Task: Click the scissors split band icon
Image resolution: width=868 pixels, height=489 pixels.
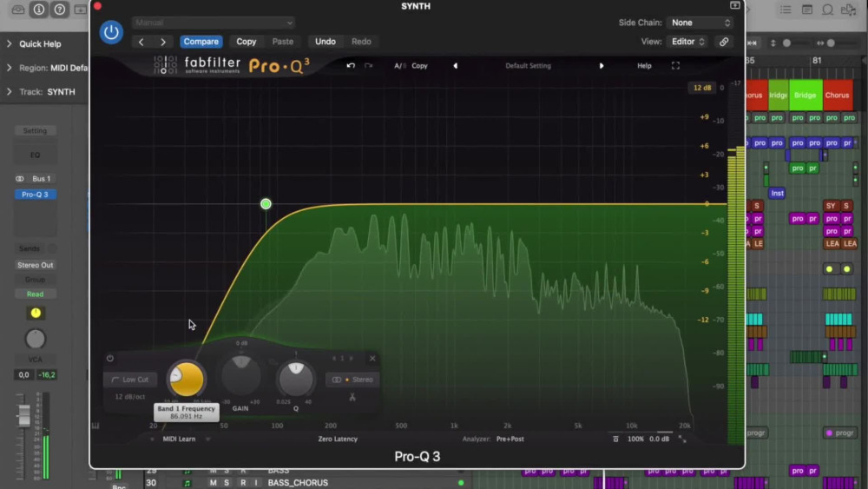Action: click(352, 397)
